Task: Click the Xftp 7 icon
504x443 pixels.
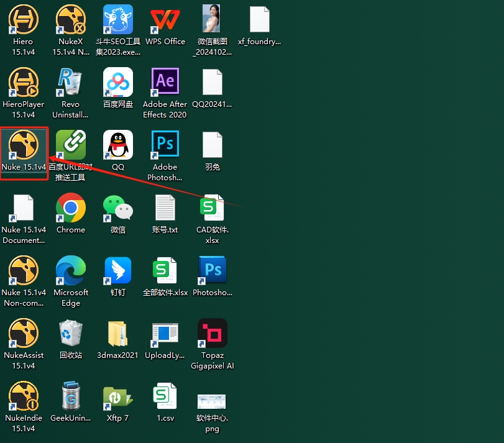Action: point(118,396)
